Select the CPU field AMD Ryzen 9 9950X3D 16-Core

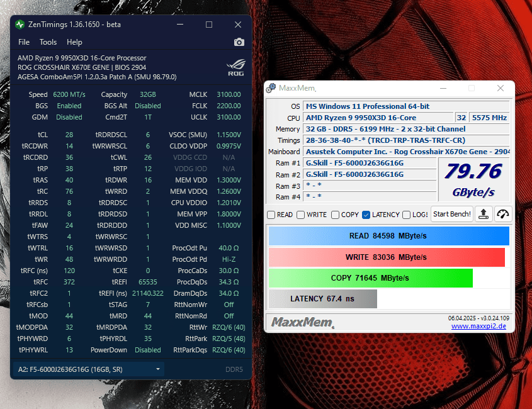point(378,118)
